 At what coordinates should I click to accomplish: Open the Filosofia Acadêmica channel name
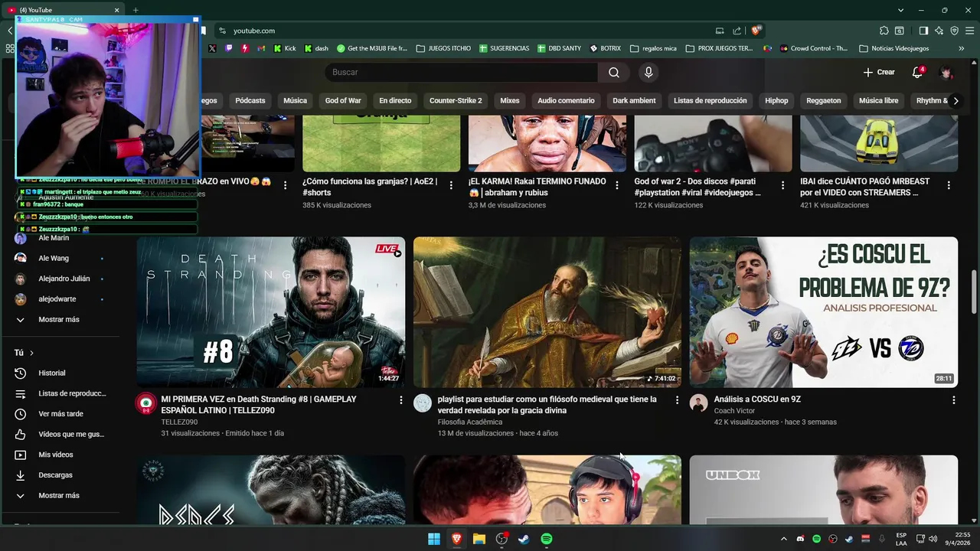point(470,422)
